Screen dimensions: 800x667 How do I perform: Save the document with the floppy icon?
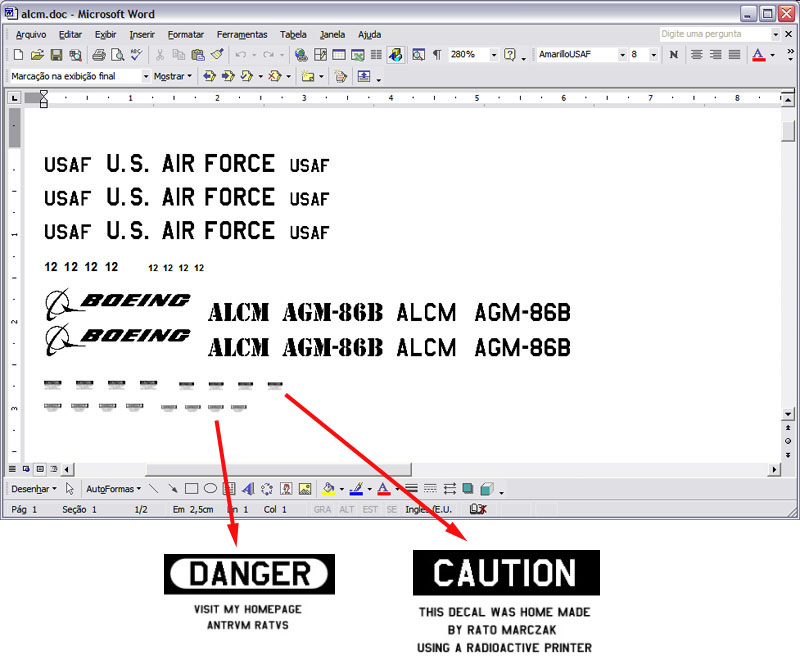click(56, 55)
